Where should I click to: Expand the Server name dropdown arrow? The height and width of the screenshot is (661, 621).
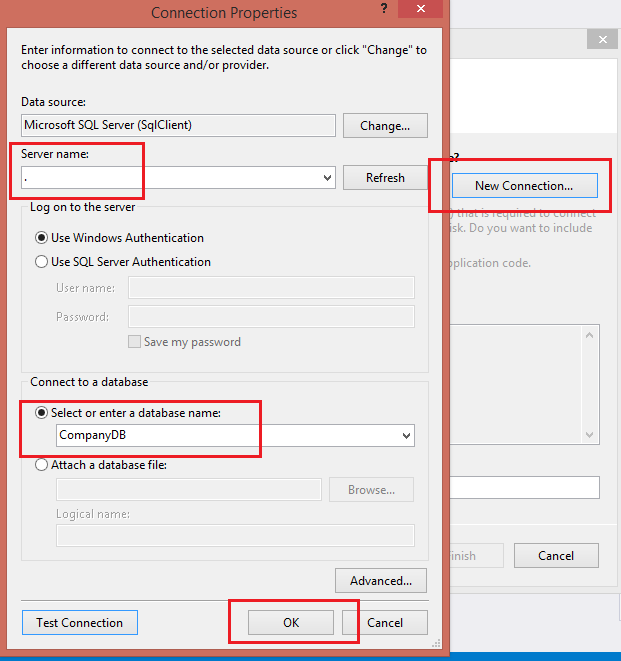coord(327,178)
